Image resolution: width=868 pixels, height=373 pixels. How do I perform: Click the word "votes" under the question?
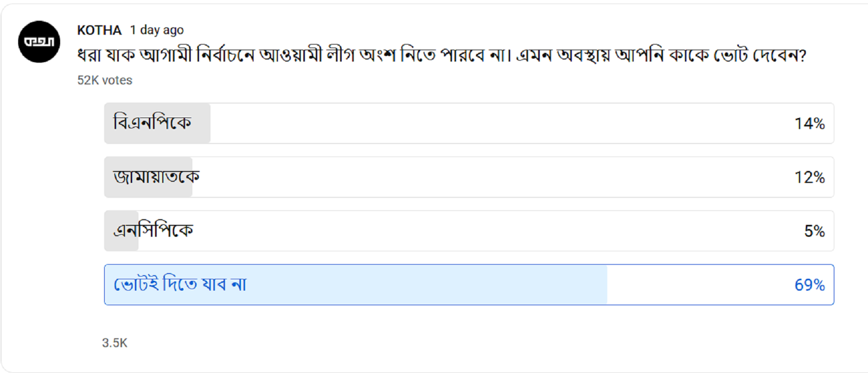coord(117,80)
